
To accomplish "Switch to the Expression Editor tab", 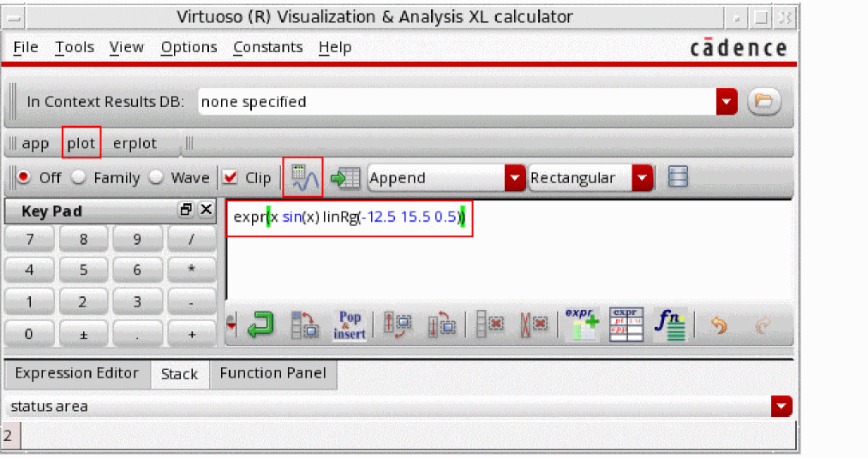I will [x=77, y=373].
